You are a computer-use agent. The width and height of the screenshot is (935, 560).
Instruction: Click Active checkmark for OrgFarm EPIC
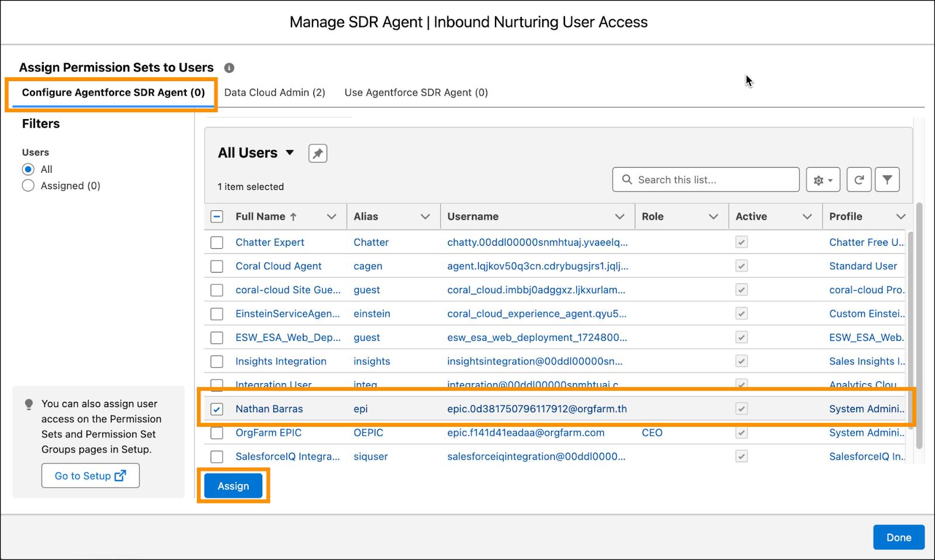(x=742, y=433)
